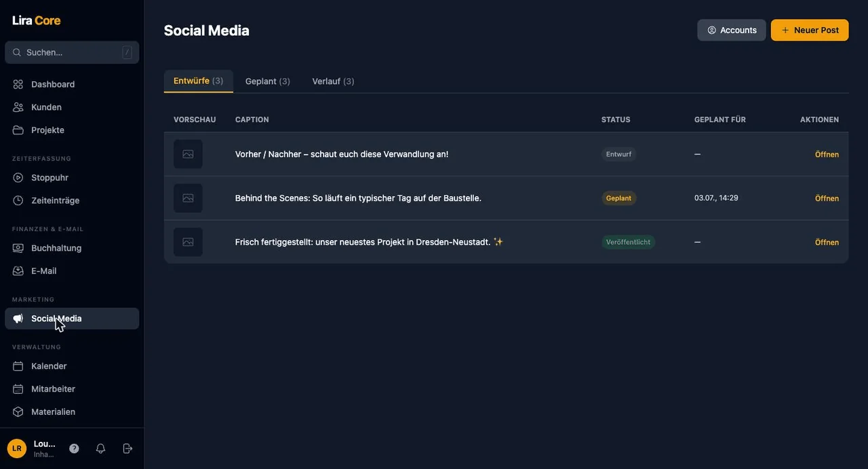This screenshot has height=469, width=868.
Task: Click the Buchhaltung banknote icon
Action: click(x=18, y=248)
